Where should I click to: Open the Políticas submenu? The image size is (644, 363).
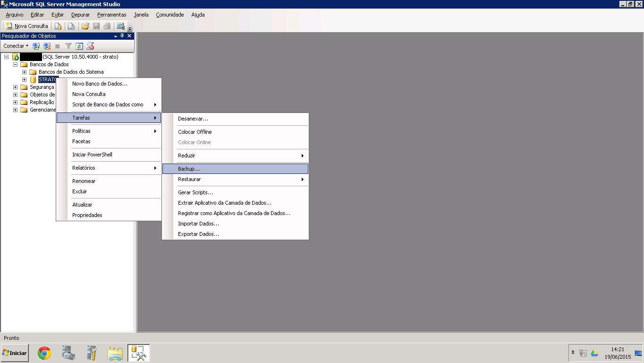[x=109, y=131]
